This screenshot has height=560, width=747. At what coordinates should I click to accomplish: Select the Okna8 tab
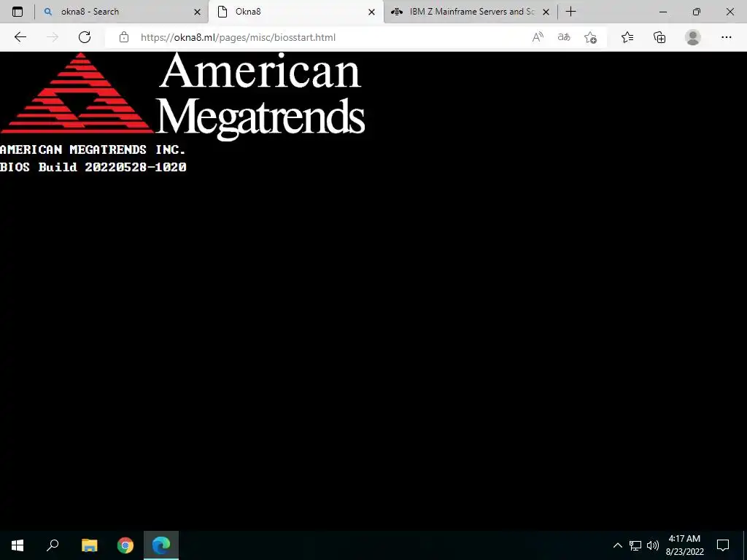pos(296,12)
